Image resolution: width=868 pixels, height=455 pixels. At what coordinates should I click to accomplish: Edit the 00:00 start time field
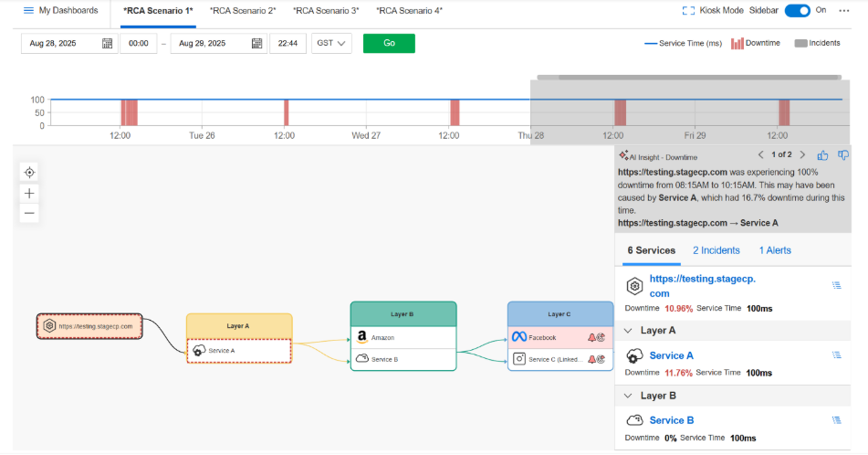[x=139, y=43]
